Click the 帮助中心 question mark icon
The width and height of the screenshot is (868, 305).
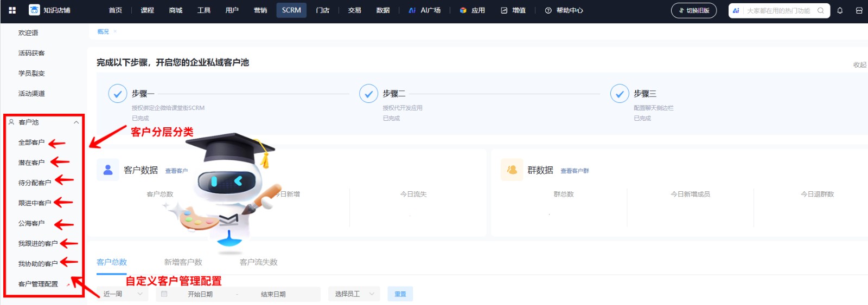point(548,10)
